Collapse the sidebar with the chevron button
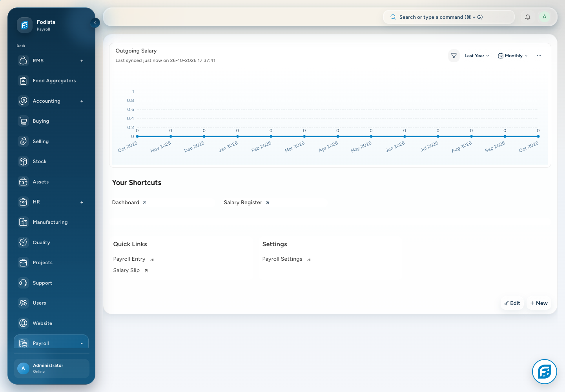 click(x=95, y=23)
